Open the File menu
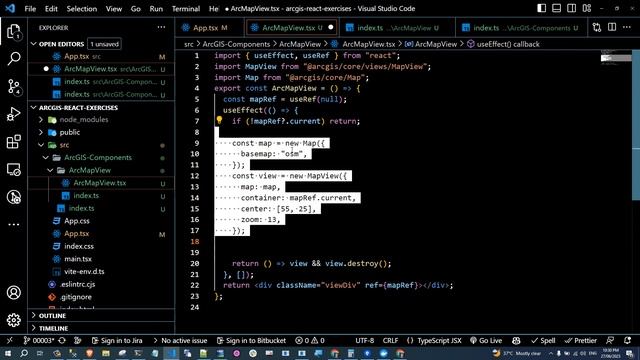This screenshot has width=640, height=360. [30, 9]
